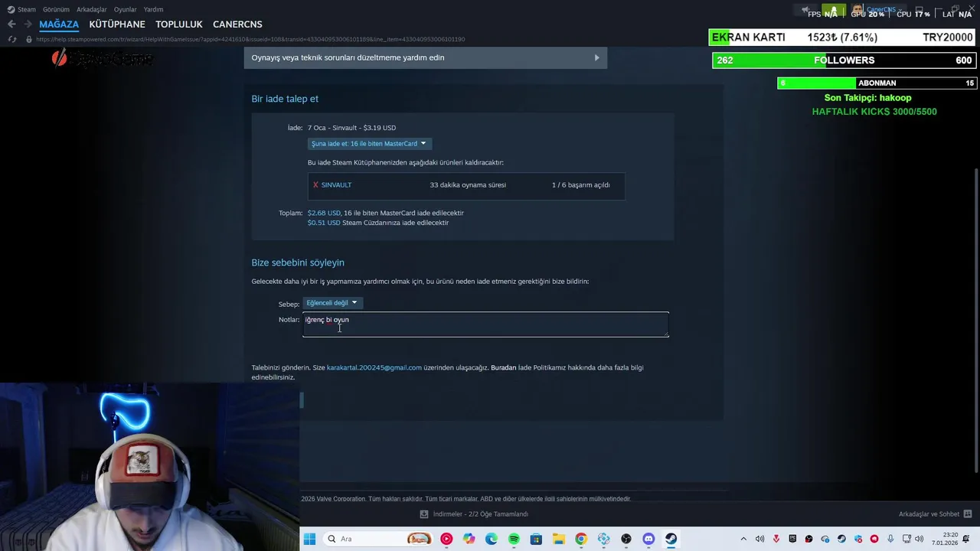
Task: Click into the Notlar text field
Action: [485, 324]
